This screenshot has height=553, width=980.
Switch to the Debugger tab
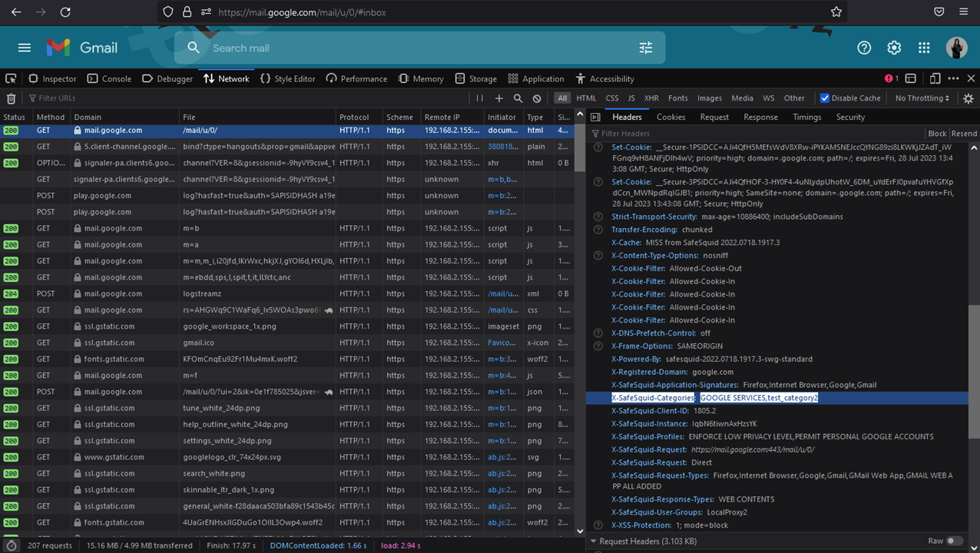click(x=167, y=78)
